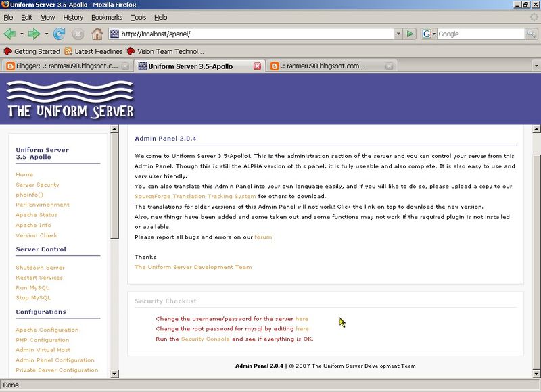Switch to Blogger ranmaru90.blogspot tab

67,66
